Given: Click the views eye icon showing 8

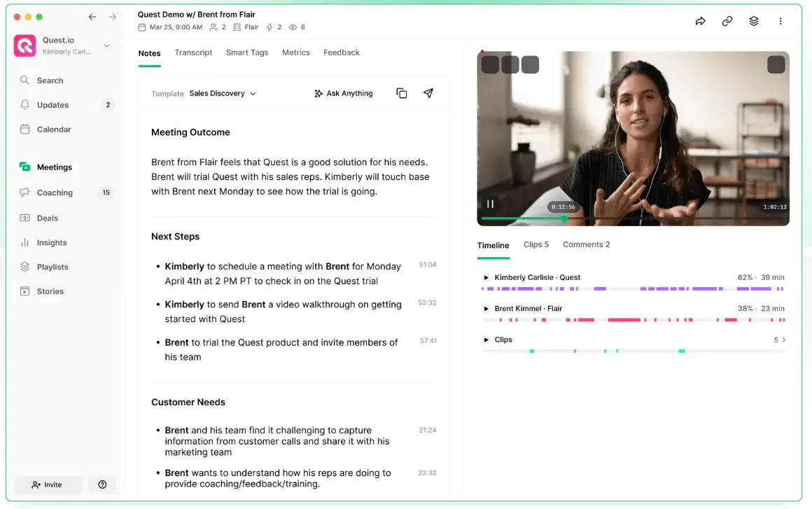Looking at the screenshot, I should (293, 27).
